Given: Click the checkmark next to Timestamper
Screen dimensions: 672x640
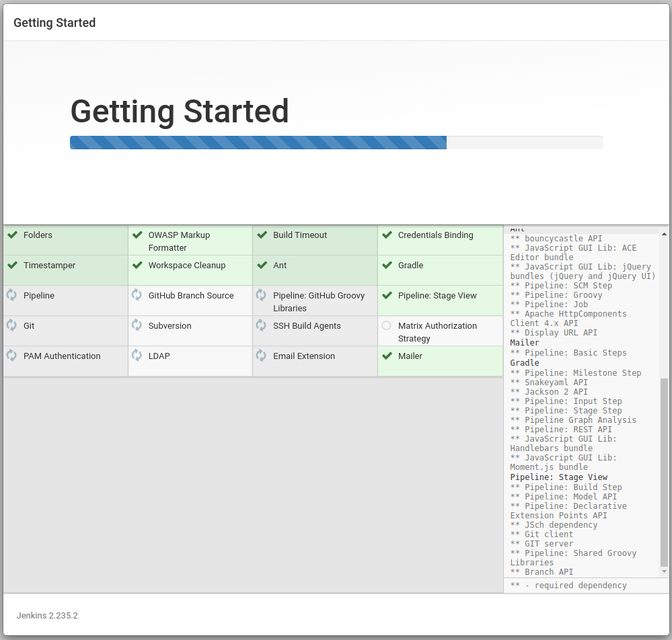Looking at the screenshot, I should pos(12,265).
